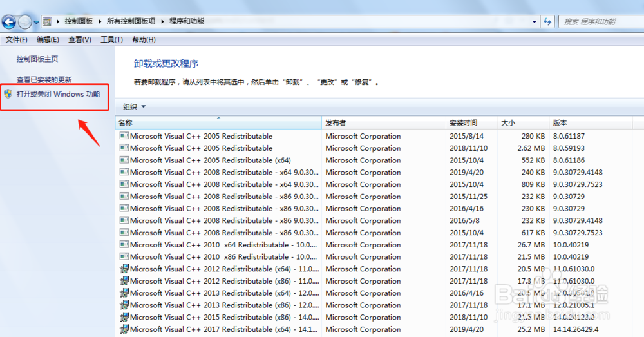The width and height of the screenshot is (644, 337).
Task: Click icon of Visual C++ 2008 x86 row sized 617 KB
Action: pyautogui.click(x=124, y=232)
